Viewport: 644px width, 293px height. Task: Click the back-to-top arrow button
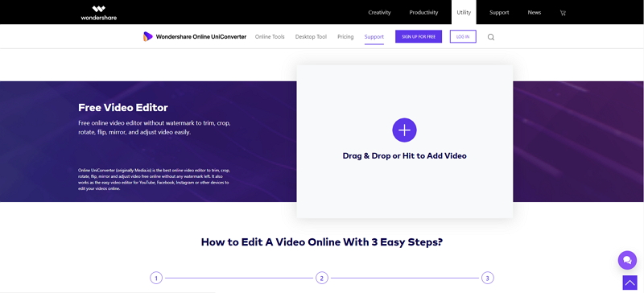coord(630,283)
